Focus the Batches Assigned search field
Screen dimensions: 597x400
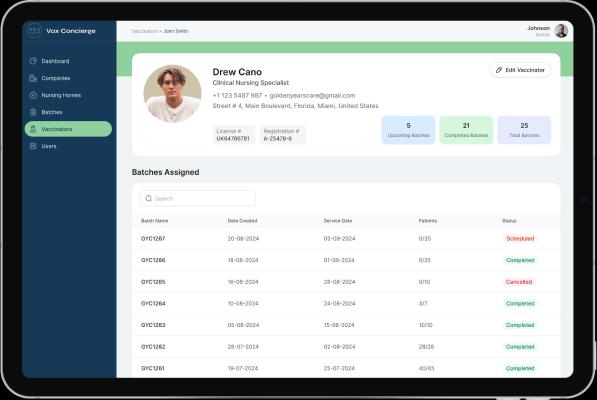[x=198, y=198]
